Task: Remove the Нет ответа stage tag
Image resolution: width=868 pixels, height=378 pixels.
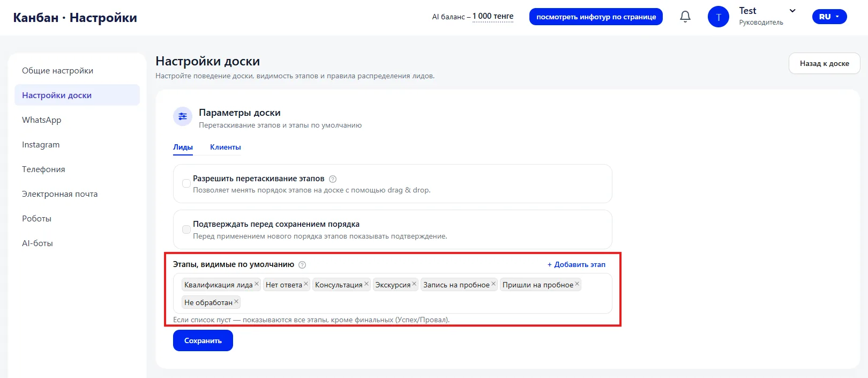Action: pos(306,284)
